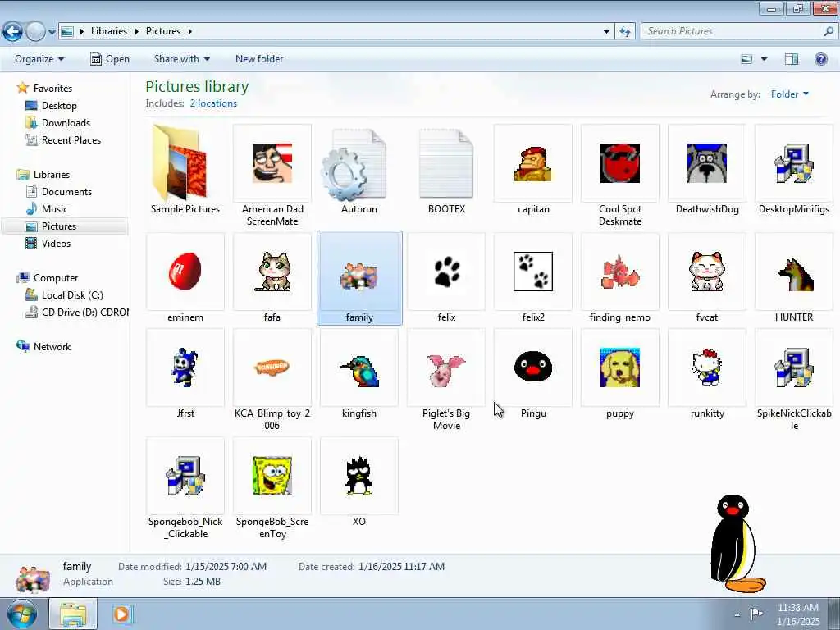Change view with the views icon button
The height and width of the screenshot is (630, 840).
[746, 59]
